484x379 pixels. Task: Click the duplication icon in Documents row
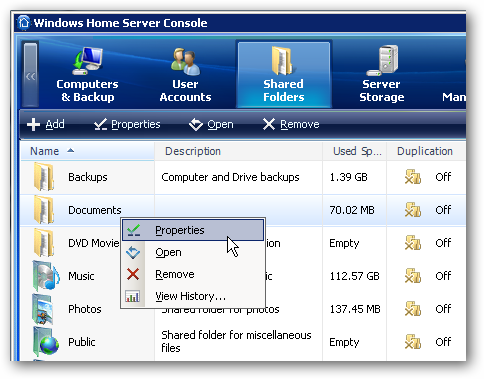(413, 210)
